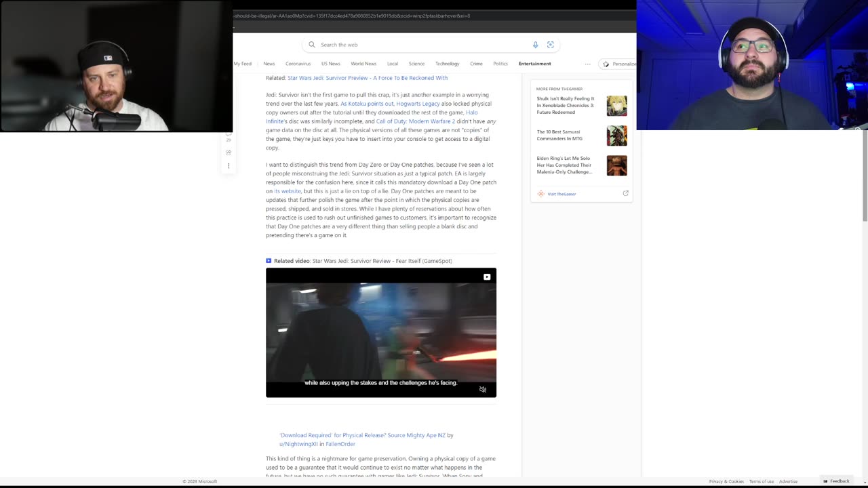The height and width of the screenshot is (488, 868).
Task: Open Terms of use footer link
Action: point(762,481)
